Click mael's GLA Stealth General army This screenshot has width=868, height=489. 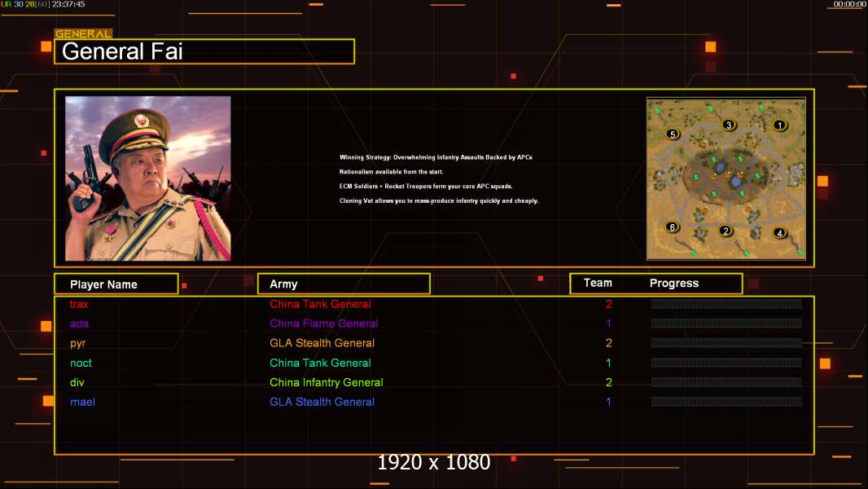coord(322,402)
